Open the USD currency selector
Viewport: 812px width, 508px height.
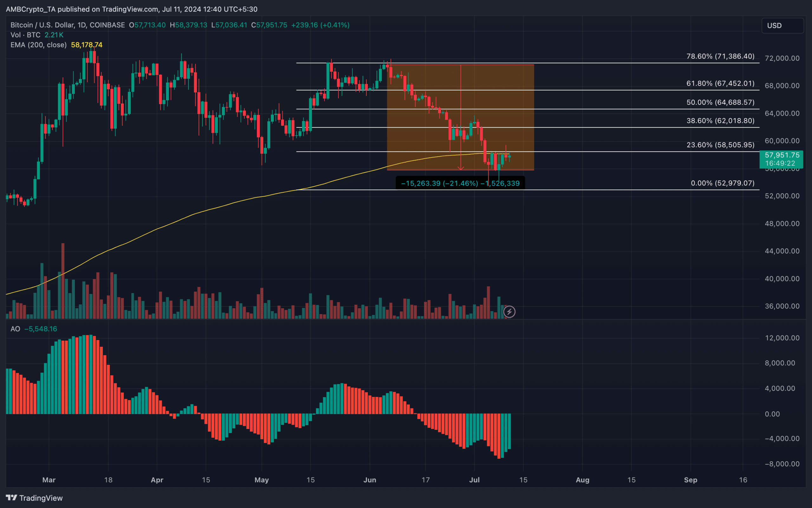coord(783,25)
